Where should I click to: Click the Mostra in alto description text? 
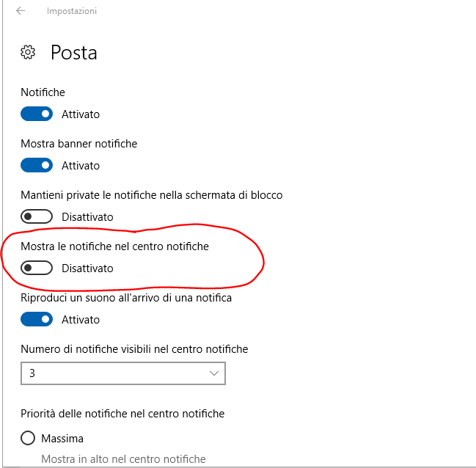click(123, 459)
